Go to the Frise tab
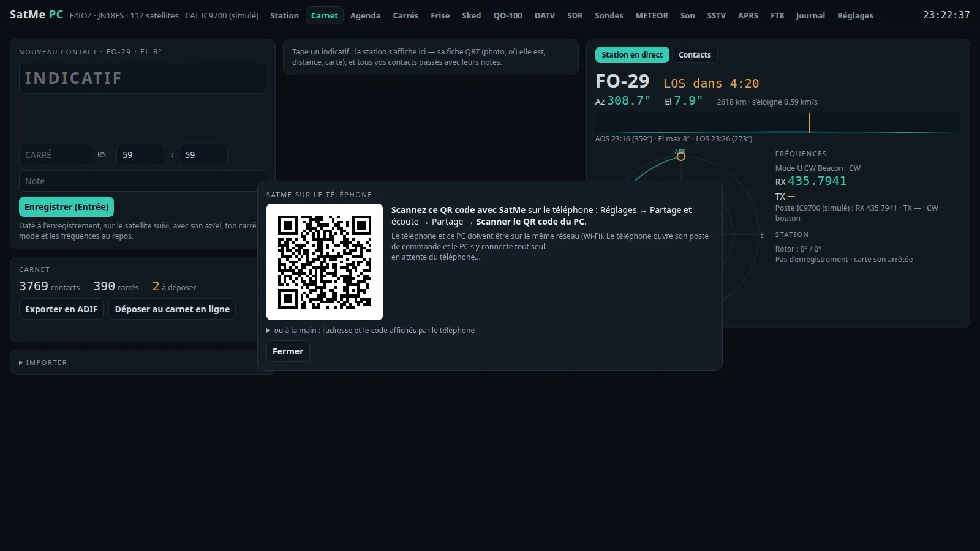 pos(440,15)
